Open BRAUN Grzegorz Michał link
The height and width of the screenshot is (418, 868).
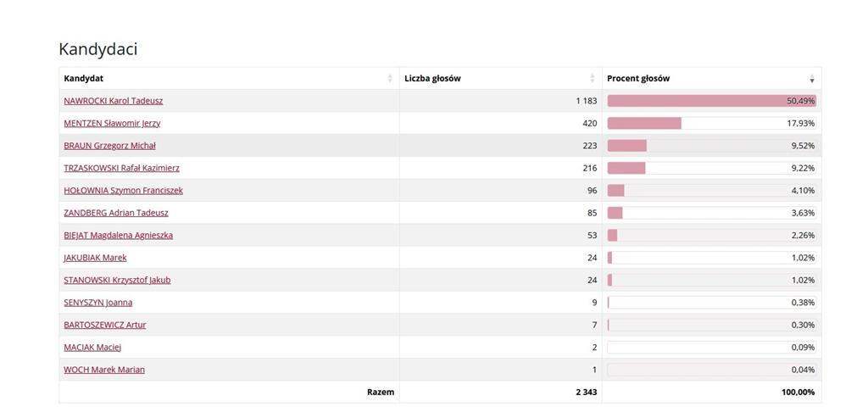click(x=109, y=146)
